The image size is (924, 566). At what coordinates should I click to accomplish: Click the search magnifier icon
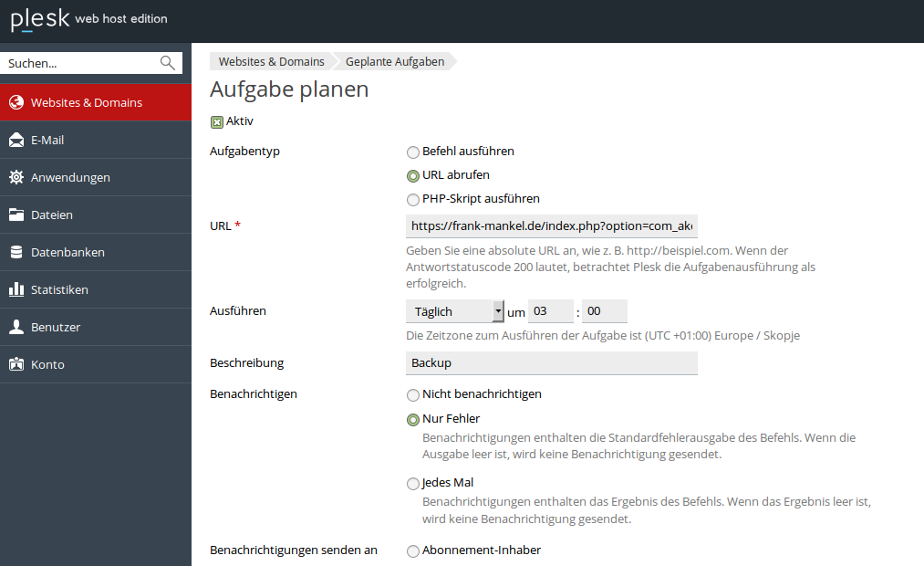click(x=167, y=63)
